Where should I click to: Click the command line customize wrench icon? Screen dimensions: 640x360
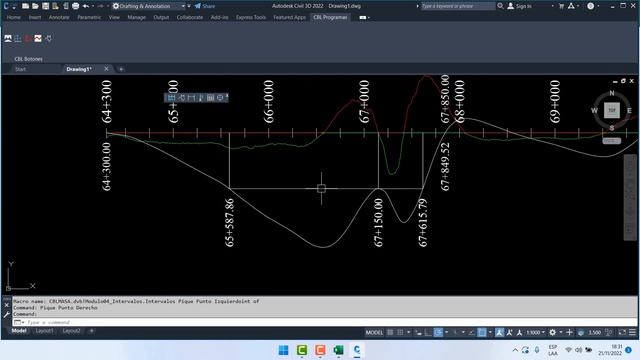tap(7, 315)
